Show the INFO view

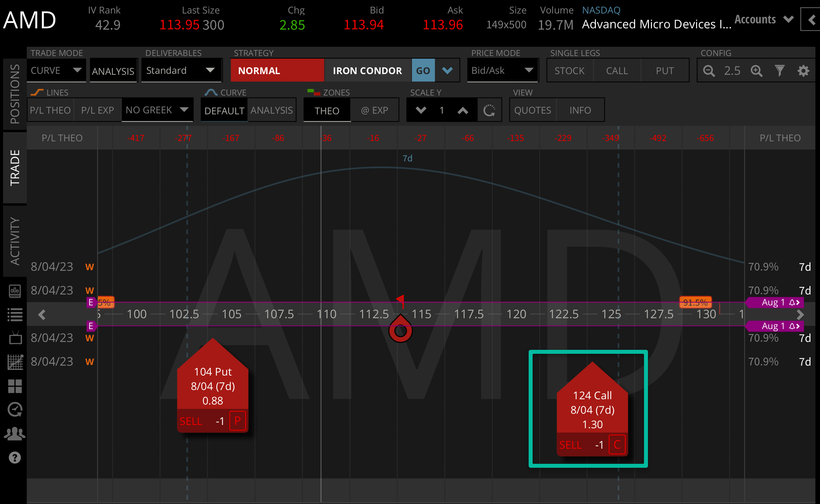580,110
